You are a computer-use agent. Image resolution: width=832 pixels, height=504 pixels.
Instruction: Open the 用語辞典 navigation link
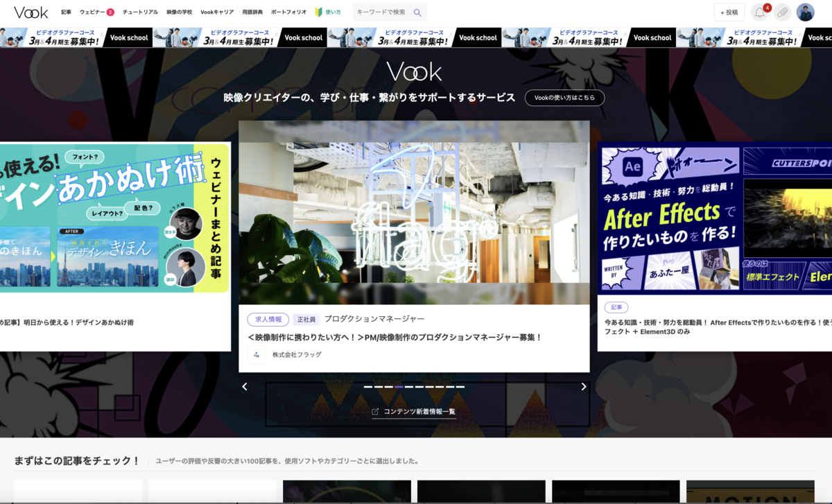tap(252, 12)
